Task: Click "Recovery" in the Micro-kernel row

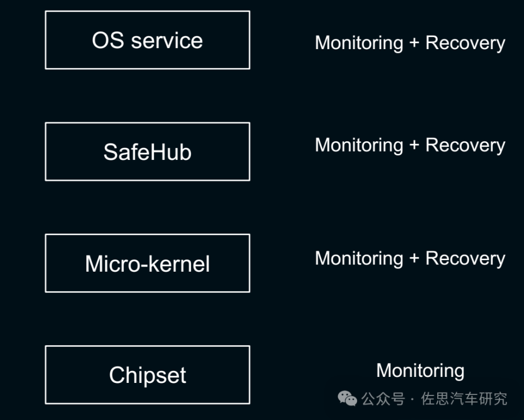Action: [465, 258]
